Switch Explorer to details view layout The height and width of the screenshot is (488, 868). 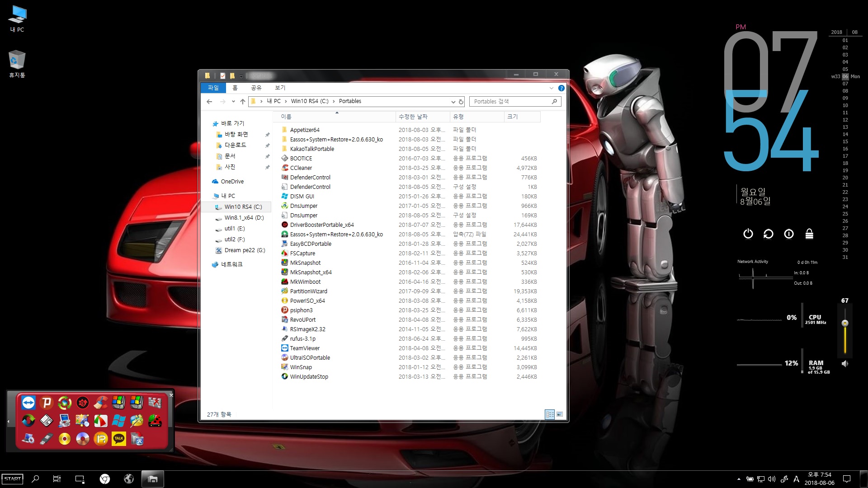550,414
